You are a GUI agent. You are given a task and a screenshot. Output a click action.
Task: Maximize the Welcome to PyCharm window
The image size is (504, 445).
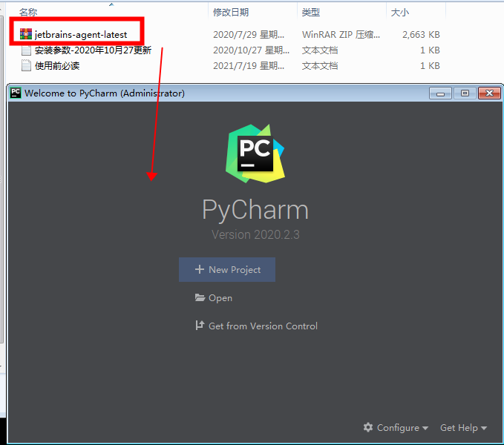(465, 93)
